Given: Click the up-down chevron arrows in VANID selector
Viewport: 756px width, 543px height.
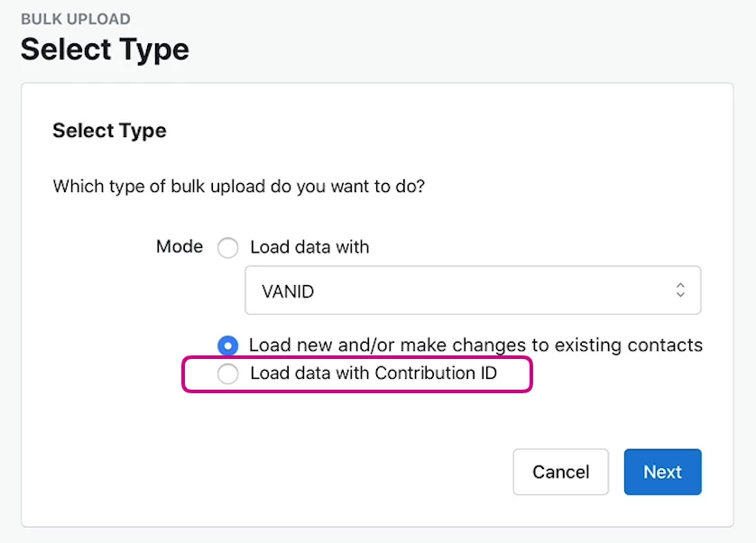Looking at the screenshot, I should [680, 290].
